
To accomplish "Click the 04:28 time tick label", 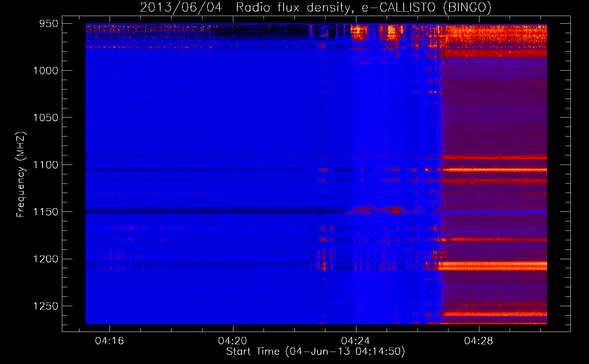I will point(479,341).
